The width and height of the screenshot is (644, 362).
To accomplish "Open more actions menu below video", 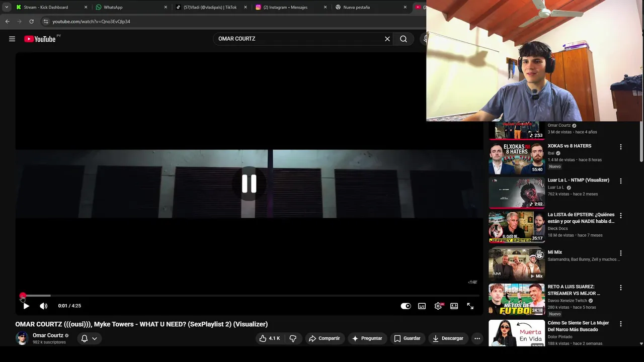I will 477,338.
